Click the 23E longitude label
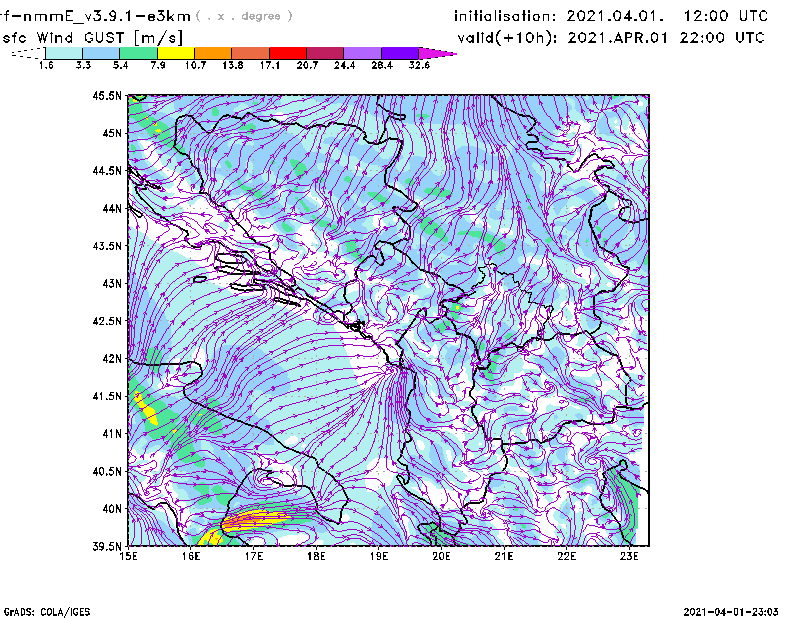Image resolution: width=800 pixels, height=618 pixels. 629,556
